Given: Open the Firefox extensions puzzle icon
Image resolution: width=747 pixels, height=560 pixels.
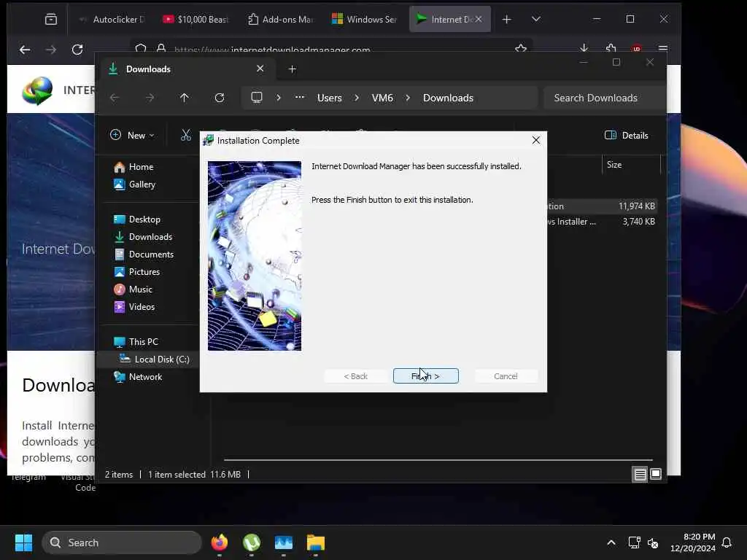Looking at the screenshot, I should click(x=611, y=48).
